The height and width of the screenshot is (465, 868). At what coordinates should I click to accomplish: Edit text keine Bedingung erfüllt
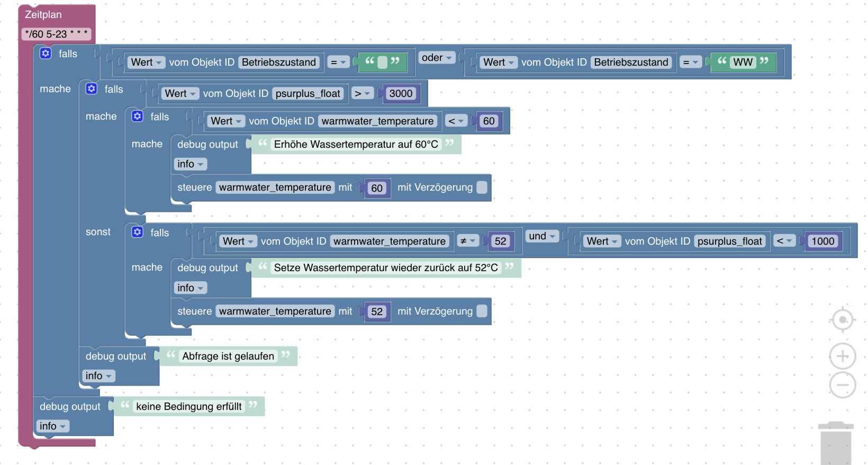point(189,407)
